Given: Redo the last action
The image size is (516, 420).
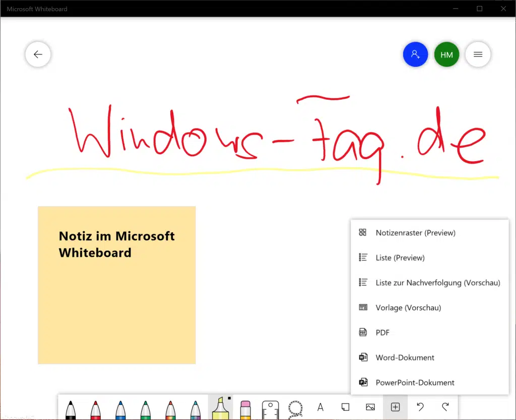Looking at the screenshot, I should click(x=445, y=407).
